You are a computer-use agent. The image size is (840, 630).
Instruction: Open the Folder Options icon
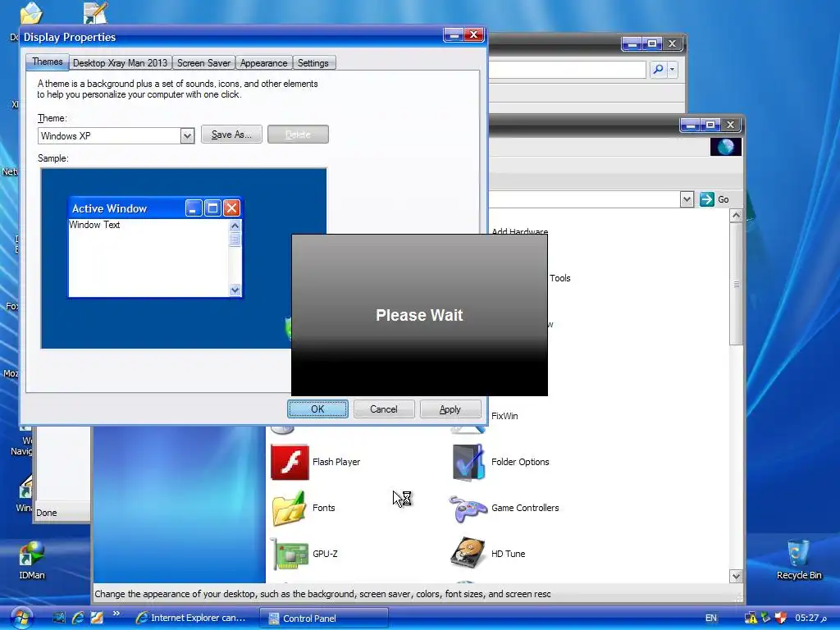[468, 462]
